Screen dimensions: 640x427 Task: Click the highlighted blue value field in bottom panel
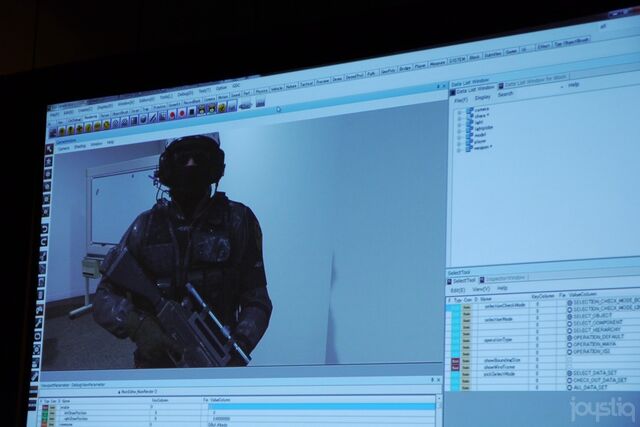click(322, 407)
